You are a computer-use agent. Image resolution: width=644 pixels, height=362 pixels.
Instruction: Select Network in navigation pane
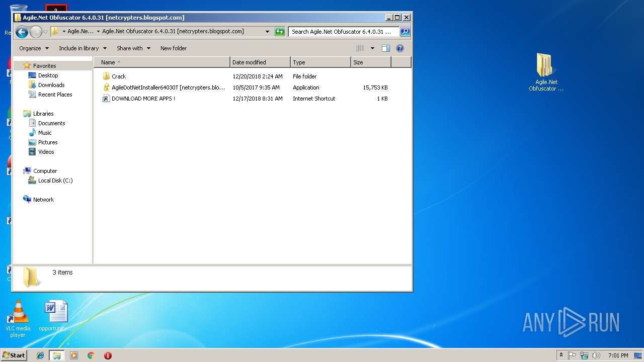point(43,200)
